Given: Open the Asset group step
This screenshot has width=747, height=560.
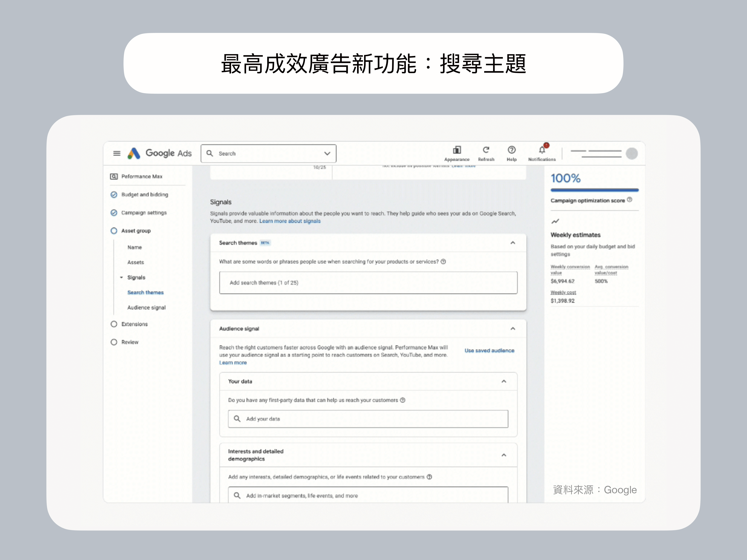Looking at the screenshot, I should pyautogui.click(x=136, y=231).
